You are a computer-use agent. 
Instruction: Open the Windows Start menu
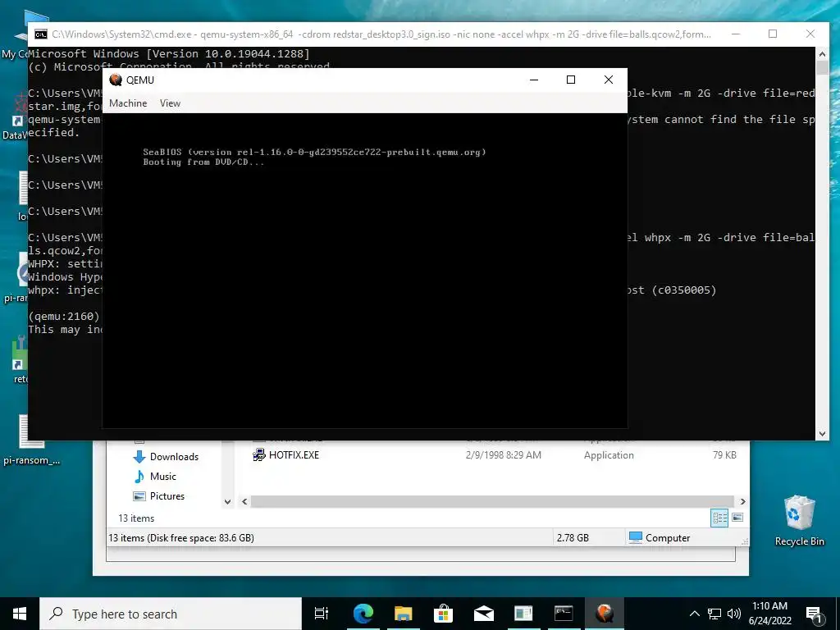point(20,614)
